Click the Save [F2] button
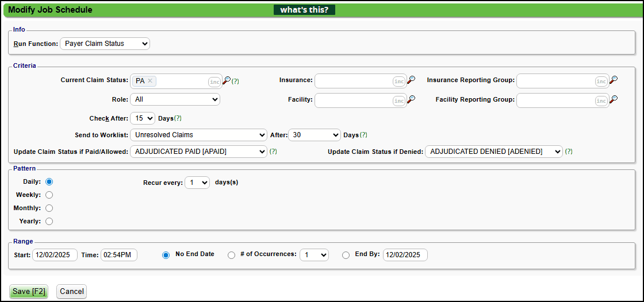This screenshot has width=644, height=302. pyautogui.click(x=29, y=292)
